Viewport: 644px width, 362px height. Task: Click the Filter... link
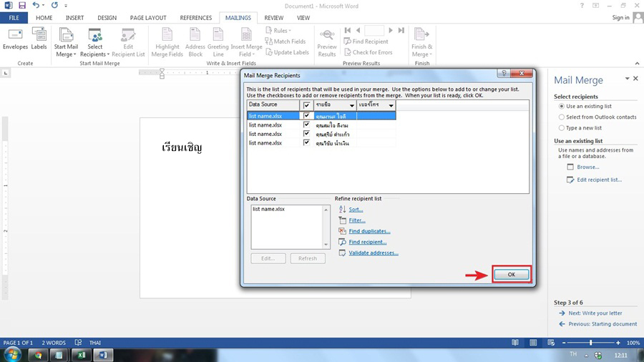click(357, 220)
